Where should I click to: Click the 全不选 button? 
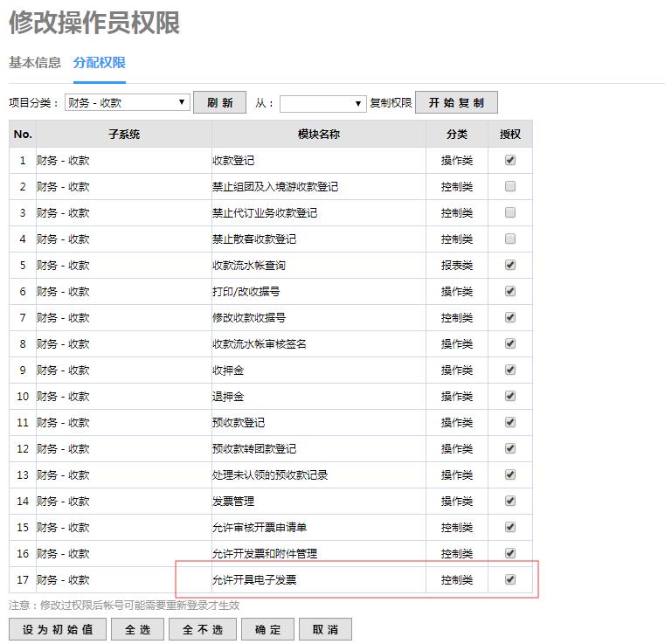pos(203,629)
